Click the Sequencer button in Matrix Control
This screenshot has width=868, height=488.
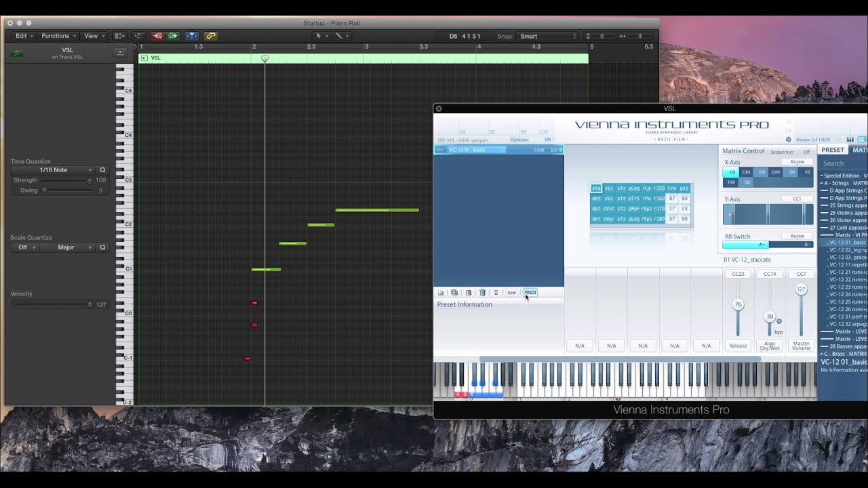tap(783, 152)
